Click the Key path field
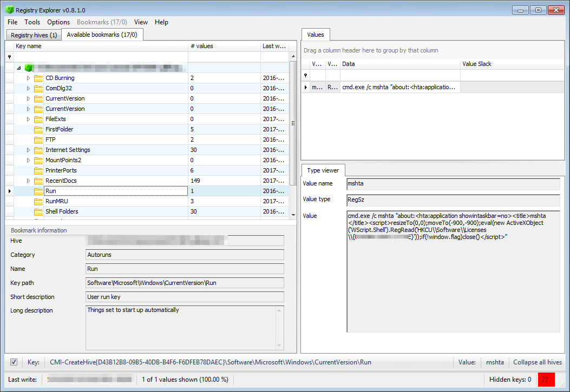The height and width of the screenshot is (392, 570). click(x=185, y=283)
